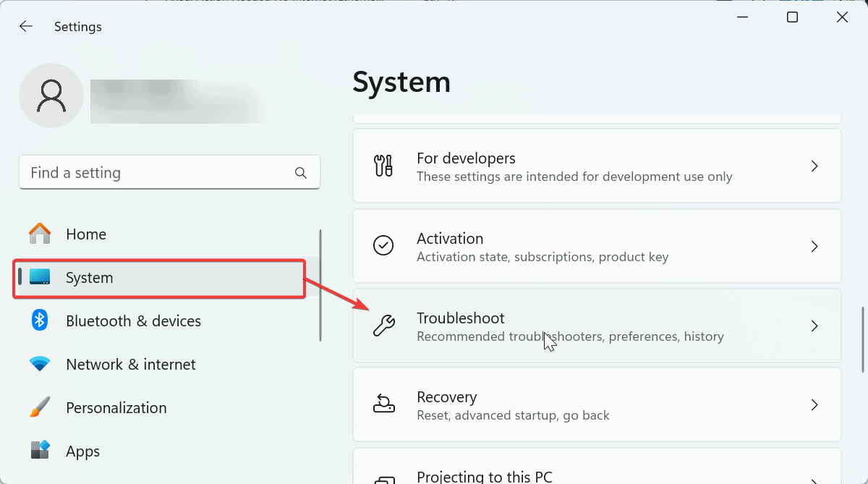Screen dimensions: 868x484
Task: Click the search magnifier icon
Action: click(301, 173)
